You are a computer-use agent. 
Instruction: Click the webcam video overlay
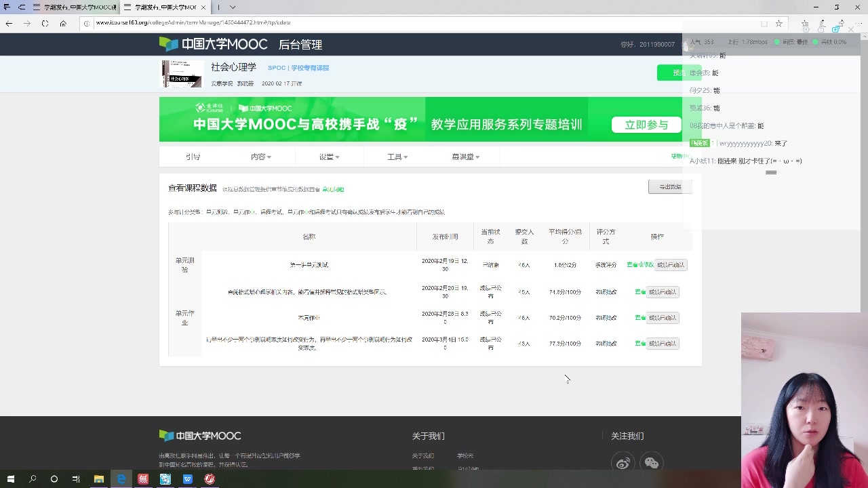[x=804, y=400]
